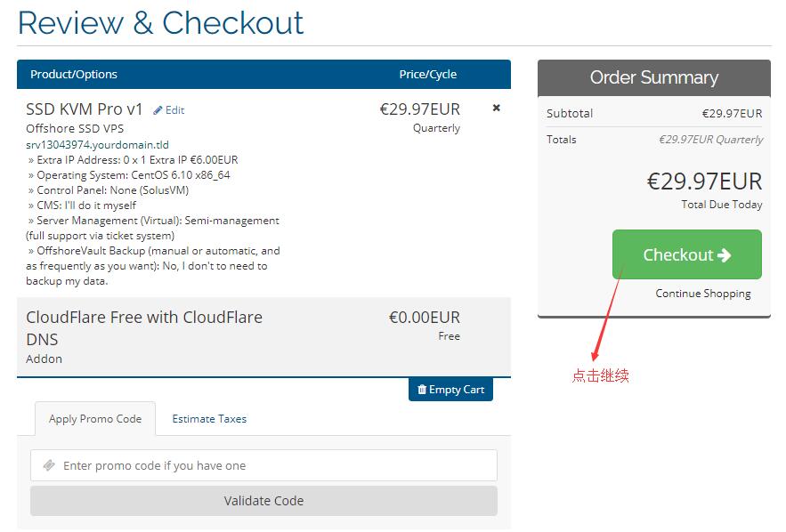Click the trash icon on Empty Cart
This screenshot has height=532, width=786.
point(422,390)
